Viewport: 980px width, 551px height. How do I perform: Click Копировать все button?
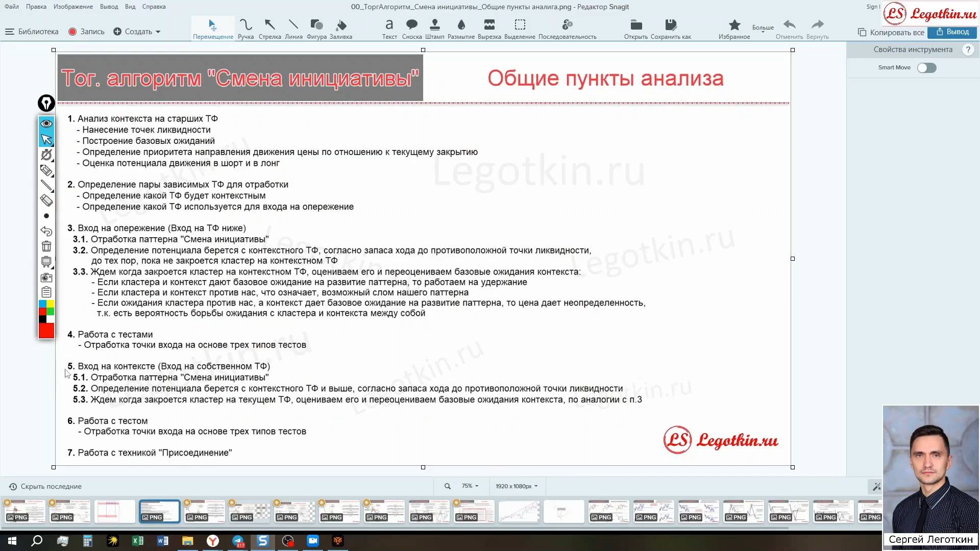coord(891,32)
